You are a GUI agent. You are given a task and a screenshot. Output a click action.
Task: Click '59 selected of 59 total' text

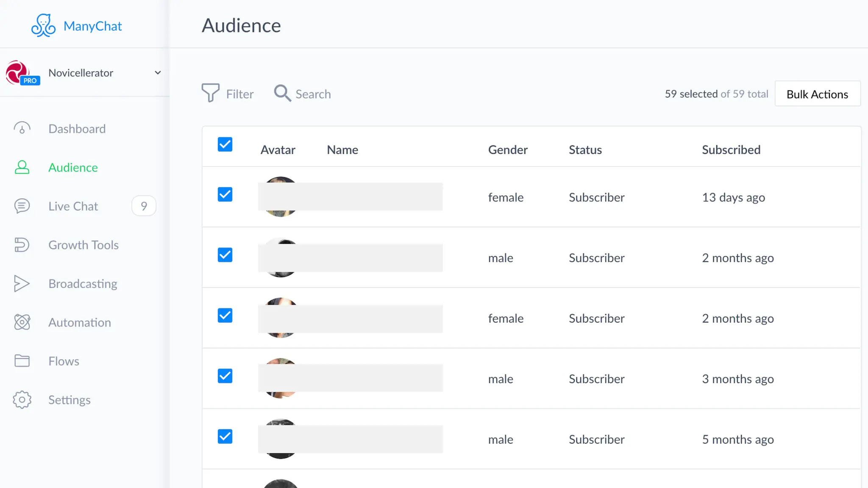(x=716, y=94)
